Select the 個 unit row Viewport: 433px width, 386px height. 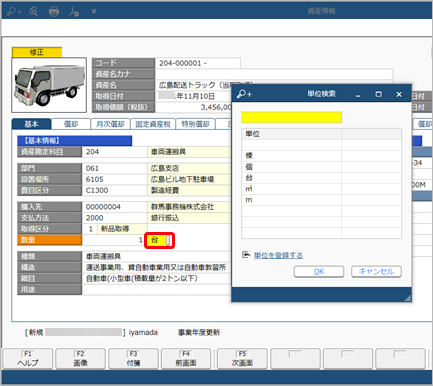[x=321, y=167]
